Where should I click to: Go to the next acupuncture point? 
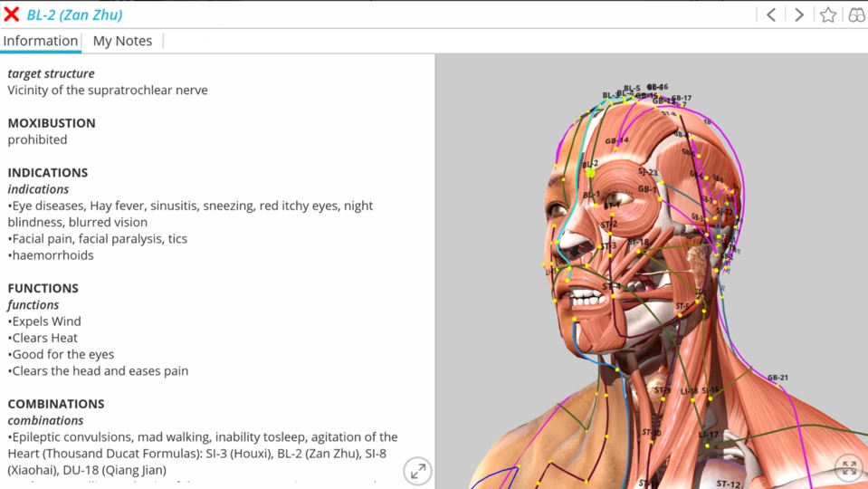(x=799, y=14)
